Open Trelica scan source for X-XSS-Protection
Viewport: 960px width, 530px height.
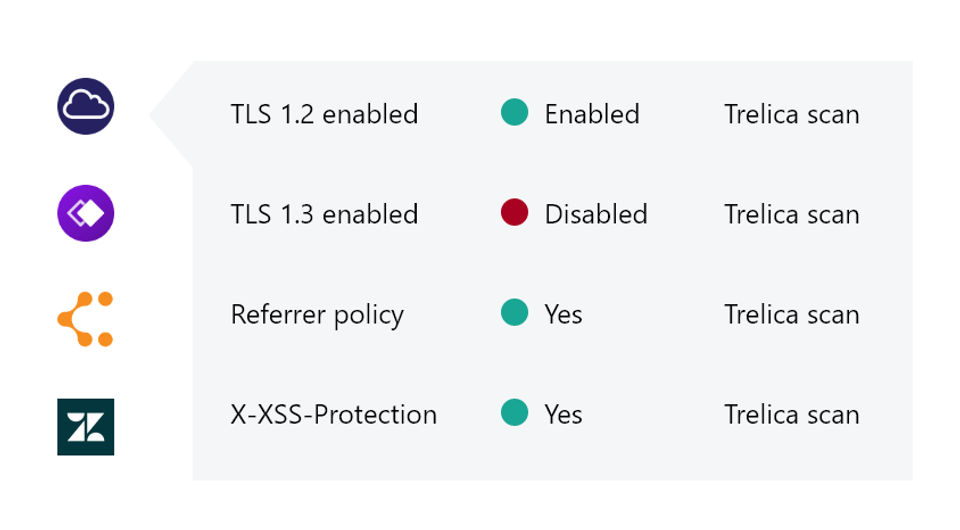click(x=791, y=414)
